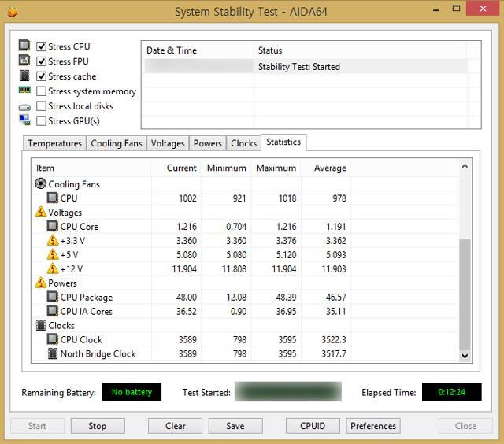Select the Clocks tab
The image size is (504, 444).
[x=243, y=143]
